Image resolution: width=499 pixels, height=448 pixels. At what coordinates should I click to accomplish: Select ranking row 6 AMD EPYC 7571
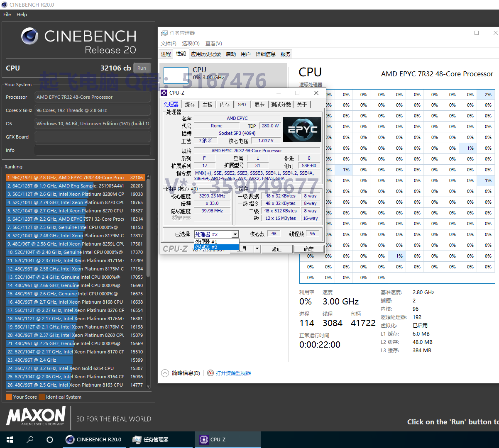tap(75, 219)
